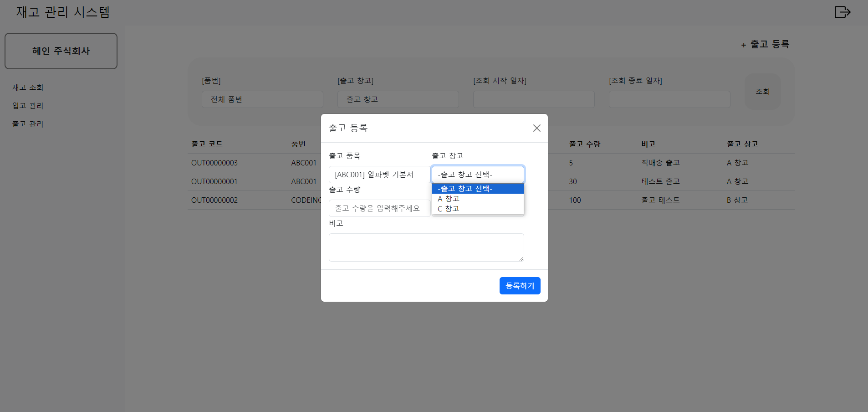This screenshot has height=412, width=868.
Task: Click OUT00000002 in the table
Action: 214,201
